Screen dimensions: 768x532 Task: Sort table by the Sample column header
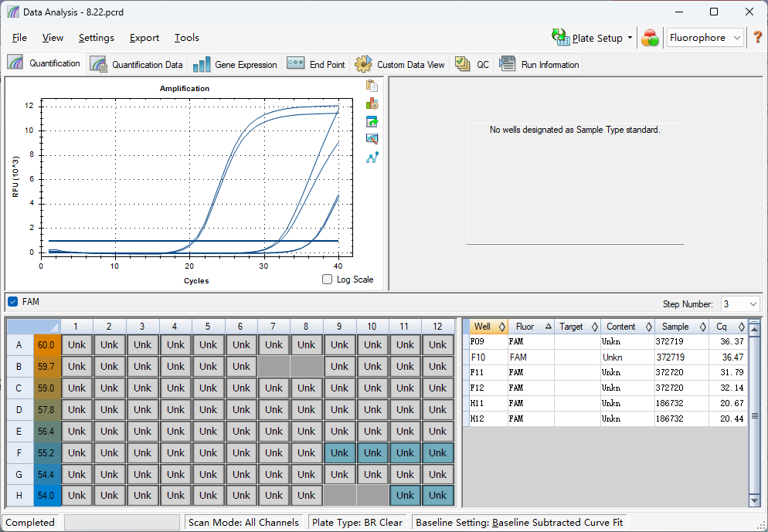(681, 327)
